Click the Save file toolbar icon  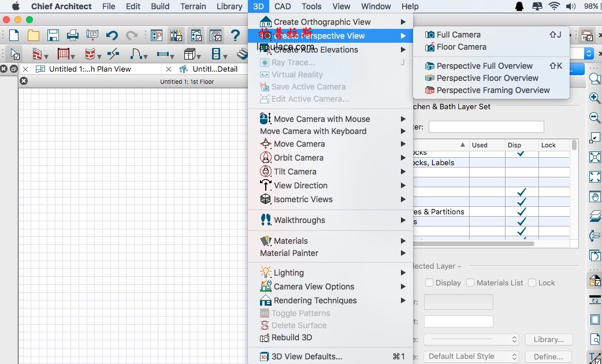pyautogui.click(x=53, y=35)
